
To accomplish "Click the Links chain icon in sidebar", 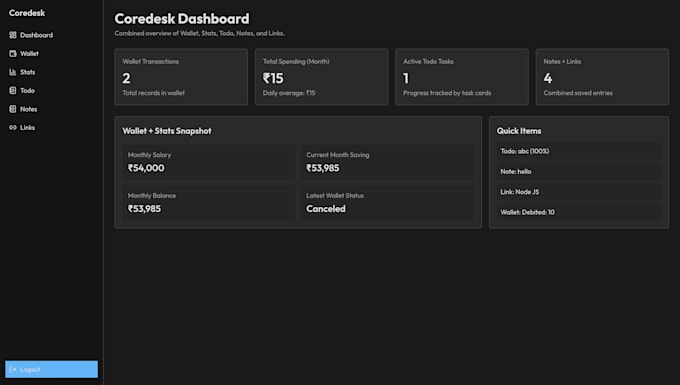I will point(13,127).
